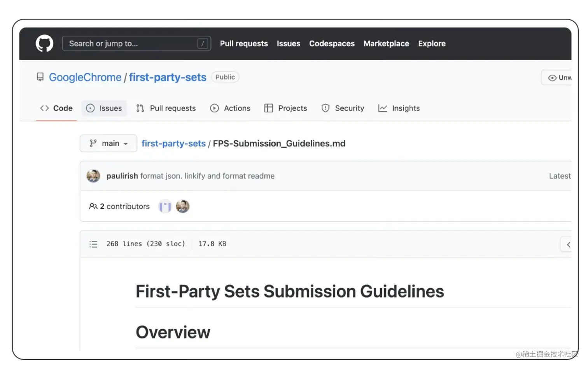Click the slash shortcut key icon
This screenshot has width=588, height=368.
coord(203,44)
